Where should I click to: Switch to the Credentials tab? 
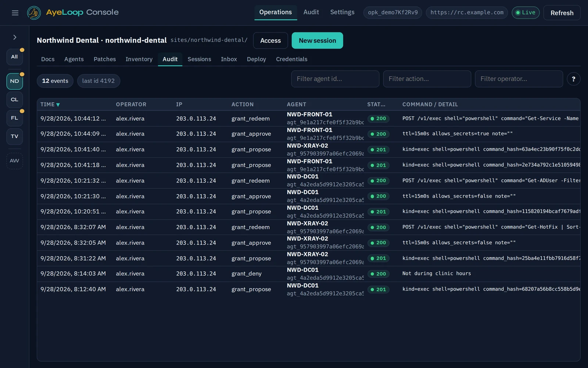coord(292,59)
